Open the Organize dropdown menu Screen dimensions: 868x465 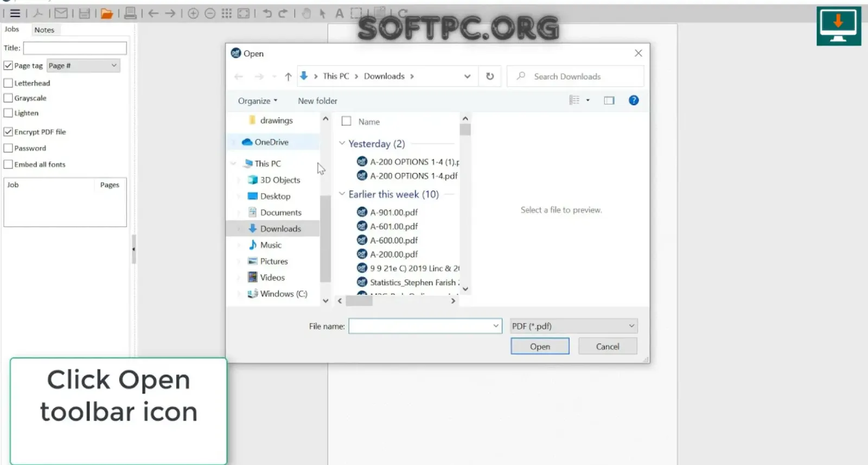tap(258, 101)
